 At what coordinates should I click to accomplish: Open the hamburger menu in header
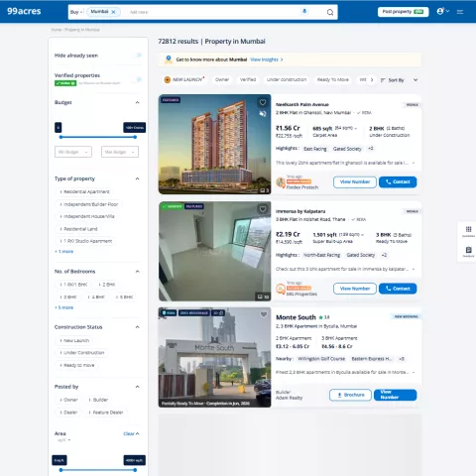click(x=460, y=12)
